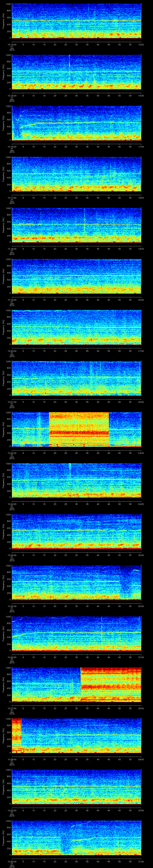The image size is (153, 868).
Task: Click the '10:25:00' start time label
Action: (12, 606)
